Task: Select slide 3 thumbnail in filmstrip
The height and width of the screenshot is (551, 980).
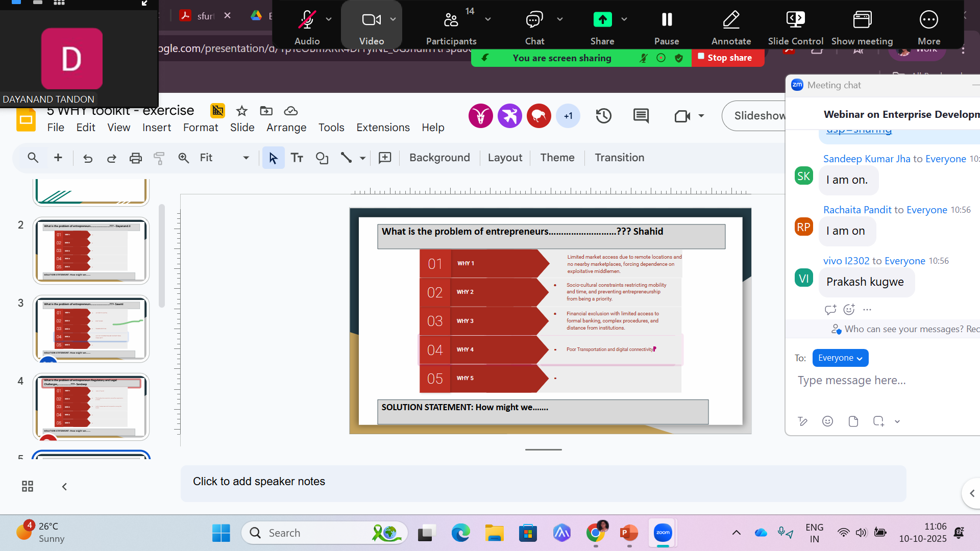Action: (91, 329)
